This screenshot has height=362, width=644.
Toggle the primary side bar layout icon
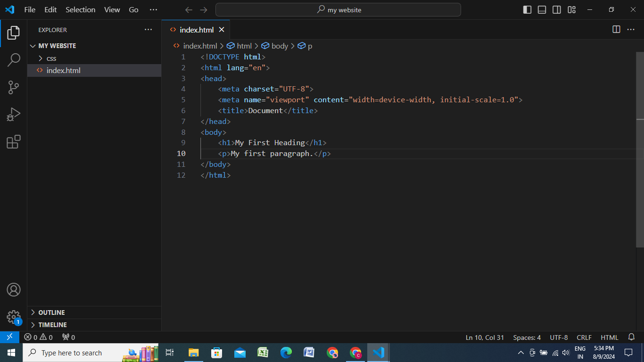click(528, 9)
